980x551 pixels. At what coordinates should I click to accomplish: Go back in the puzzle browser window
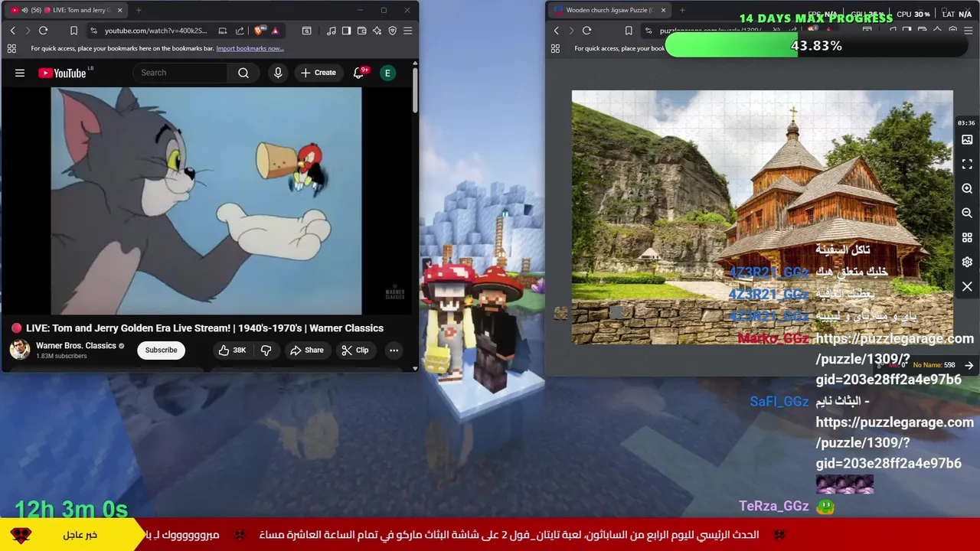(556, 31)
